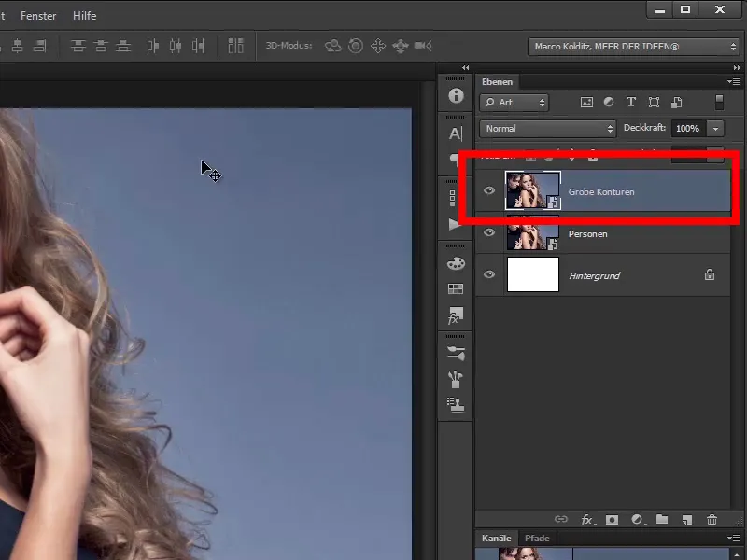Click Align right edges icon
Viewport: 747px width, 560px height.
pyautogui.click(x=40, y=46)
